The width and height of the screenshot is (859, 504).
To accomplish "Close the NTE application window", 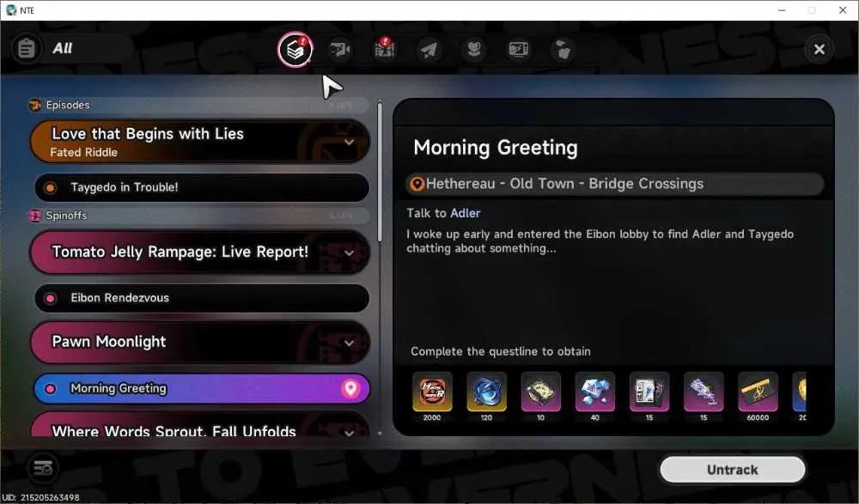I will (x=843, y=10).
